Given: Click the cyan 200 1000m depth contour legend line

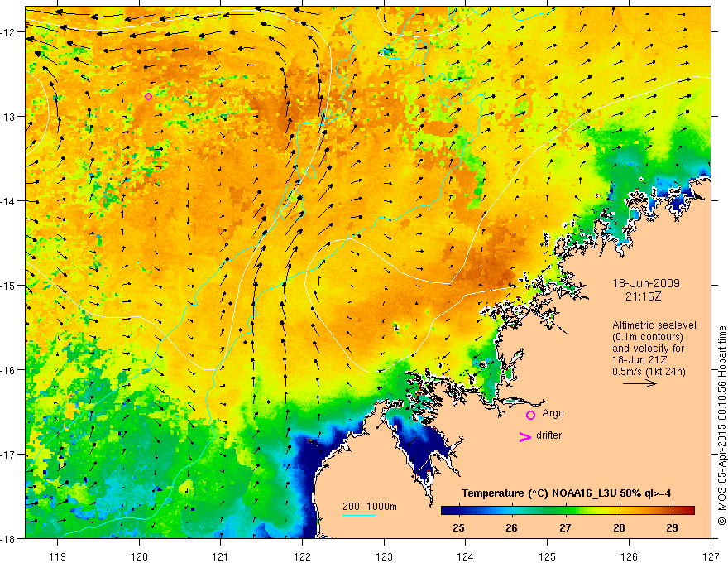Looking at the screenshot, I should 359,515.
